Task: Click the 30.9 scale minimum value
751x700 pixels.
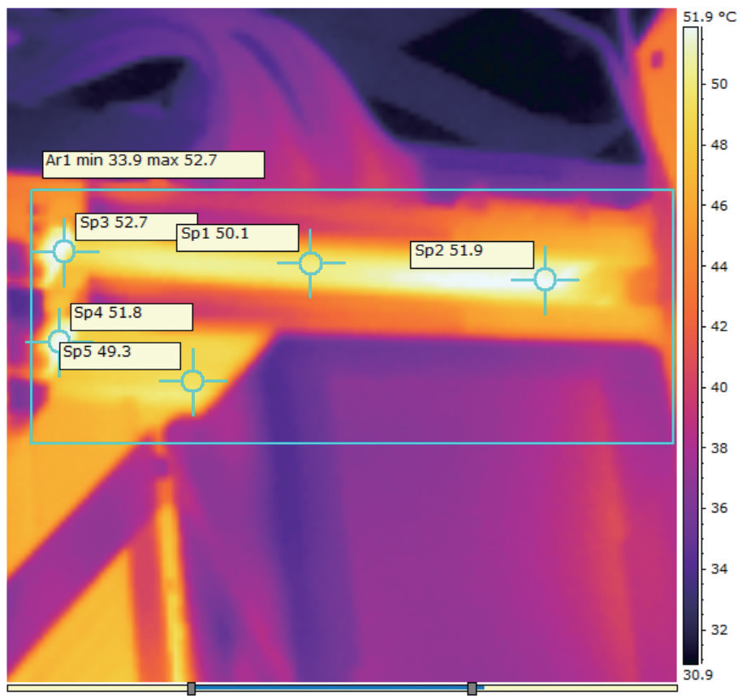Action: 698,675
